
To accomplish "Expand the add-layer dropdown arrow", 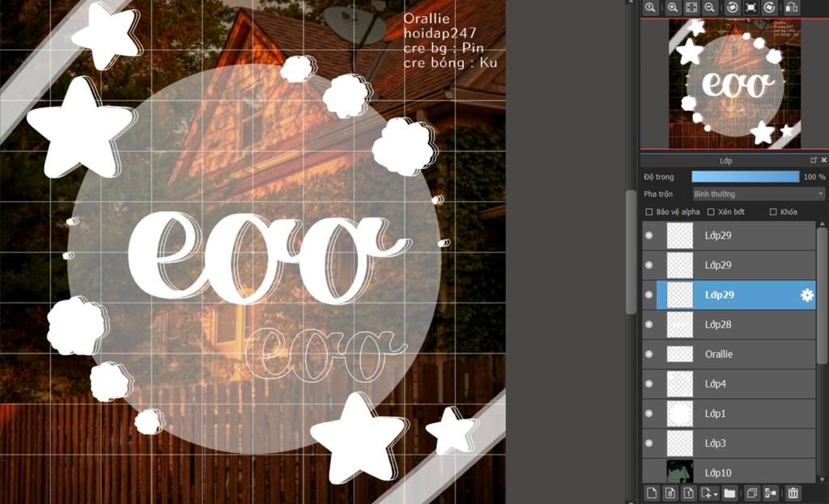I will coord(716,494).
